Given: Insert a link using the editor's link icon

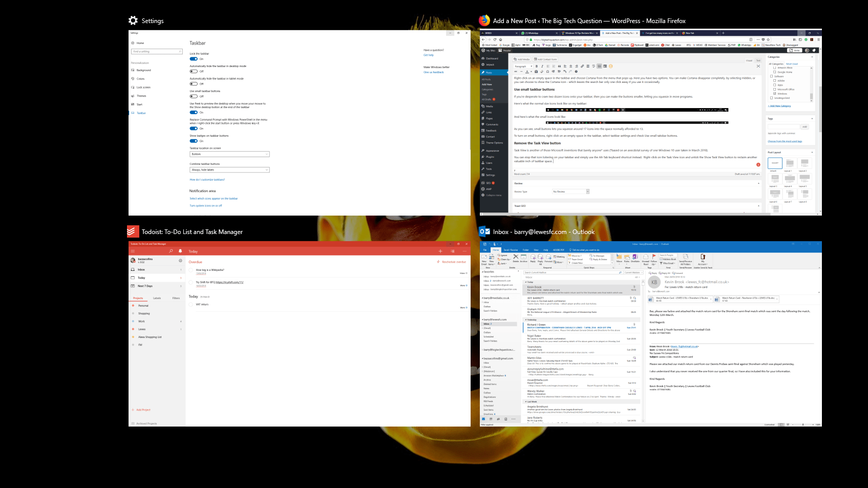Looking at the screenshot, I should click(582, 66).
